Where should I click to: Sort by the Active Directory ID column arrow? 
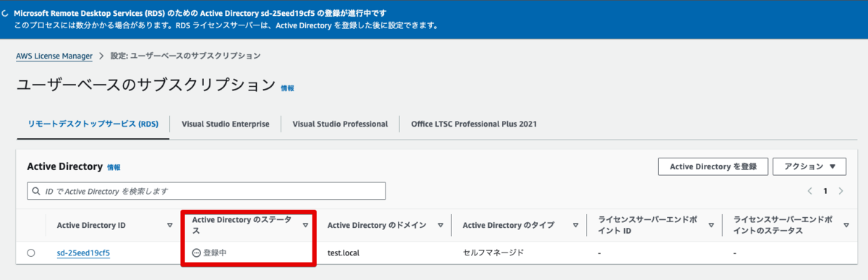[x=170, y=225]
